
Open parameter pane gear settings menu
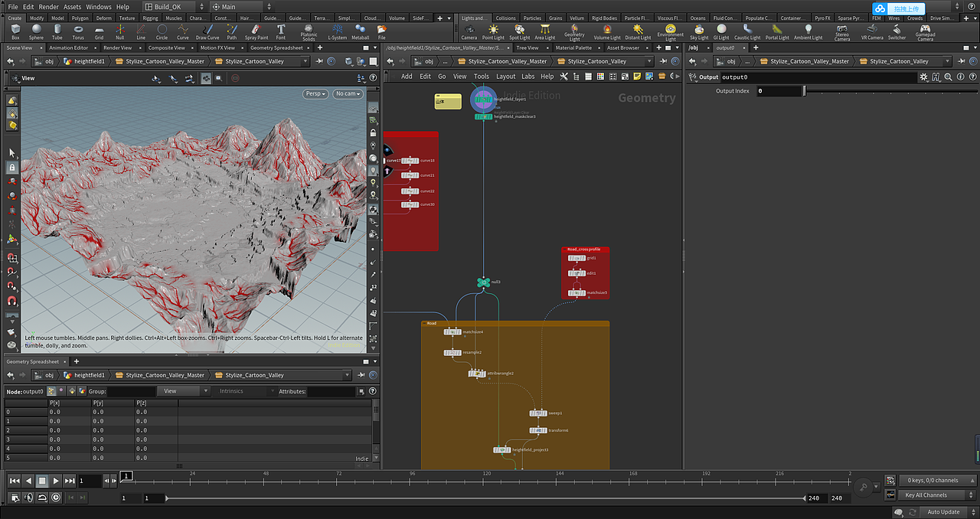click(x=924, y=77)
